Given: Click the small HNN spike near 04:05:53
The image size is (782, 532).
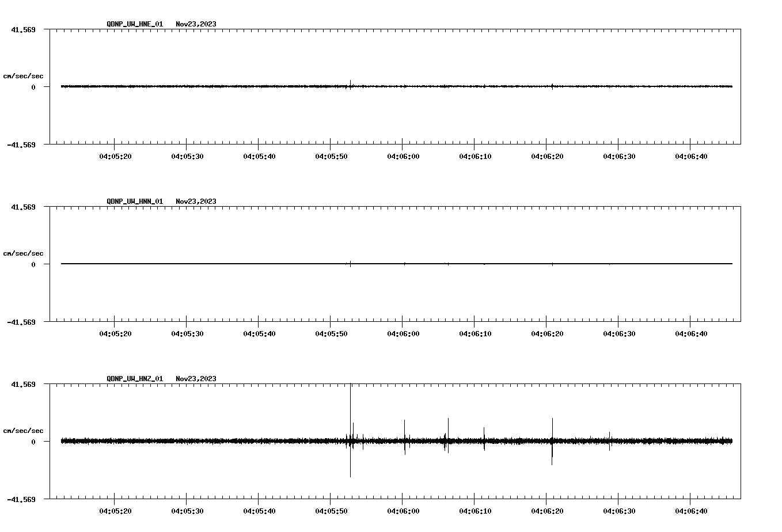Looking at the screenshot, I should 350,264.
